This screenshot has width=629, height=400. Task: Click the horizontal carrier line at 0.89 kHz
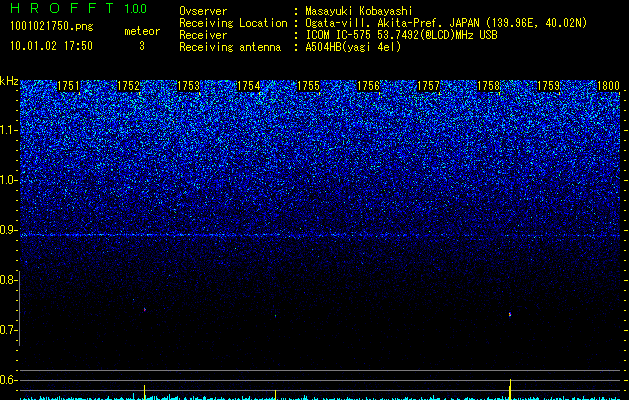point(320,235)
